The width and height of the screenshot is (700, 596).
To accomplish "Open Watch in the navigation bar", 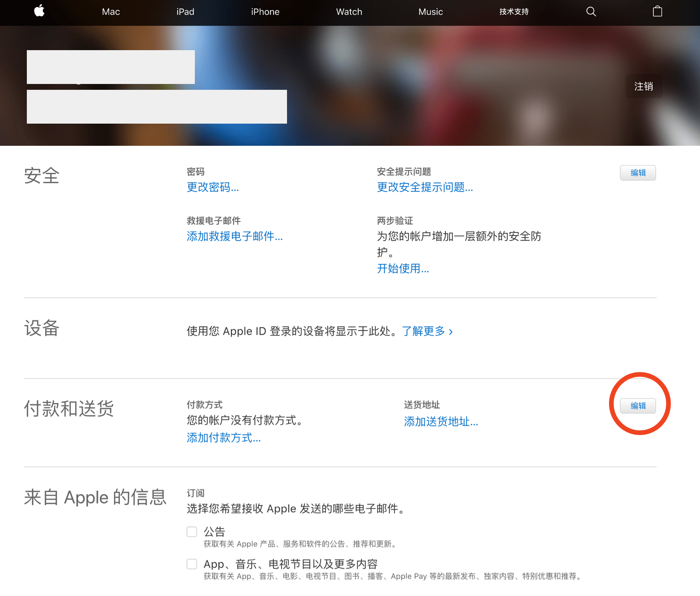I will 349,12.
